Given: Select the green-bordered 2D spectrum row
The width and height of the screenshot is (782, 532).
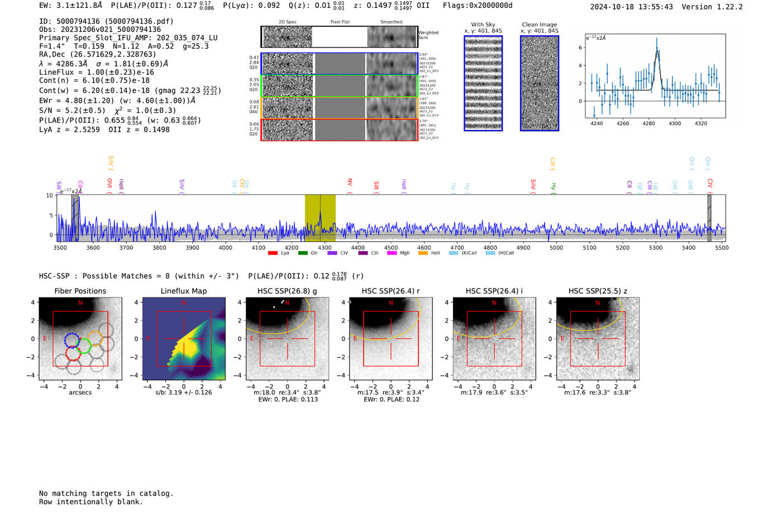Looking at the screenshot, I should 340,86.
